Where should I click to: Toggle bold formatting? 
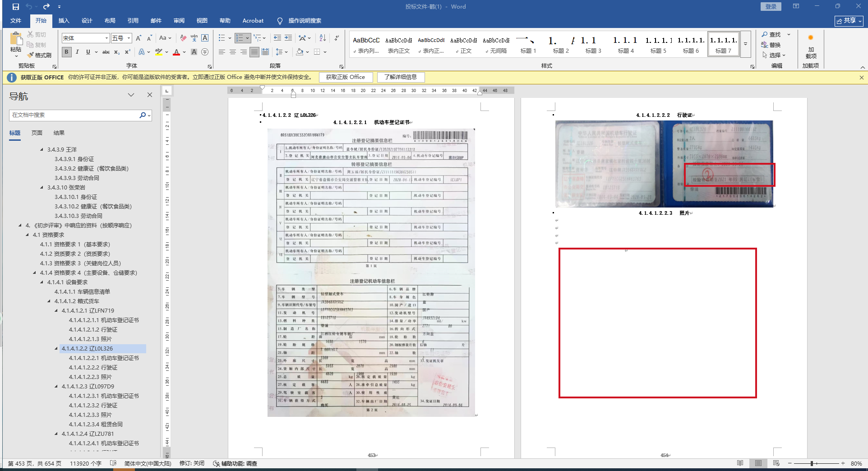66,52
